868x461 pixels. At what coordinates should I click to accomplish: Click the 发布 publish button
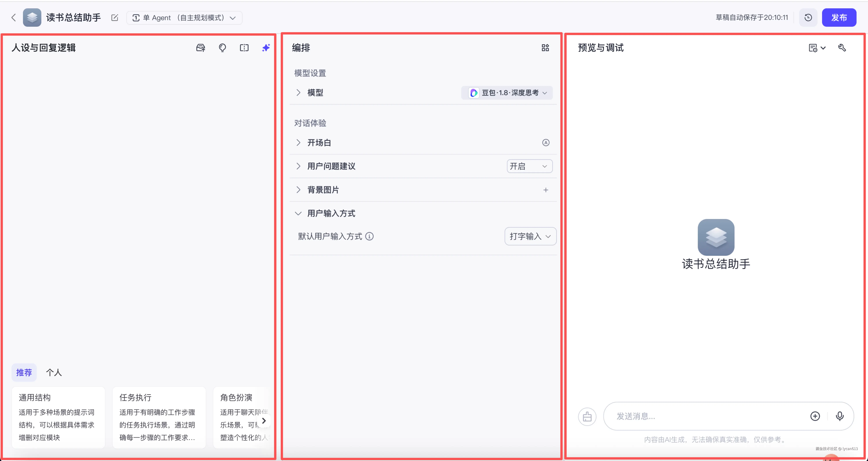tap(839, 17)
